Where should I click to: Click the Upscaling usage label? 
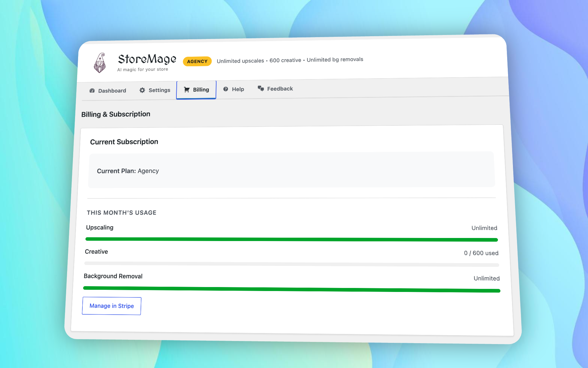[100, 228]
